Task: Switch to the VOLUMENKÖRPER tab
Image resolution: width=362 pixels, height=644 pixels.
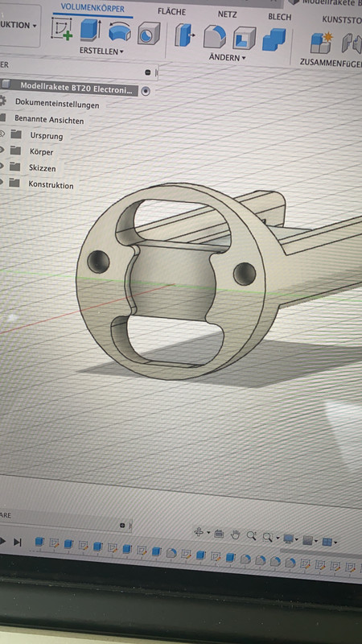Action: click(x=93, y=8)
